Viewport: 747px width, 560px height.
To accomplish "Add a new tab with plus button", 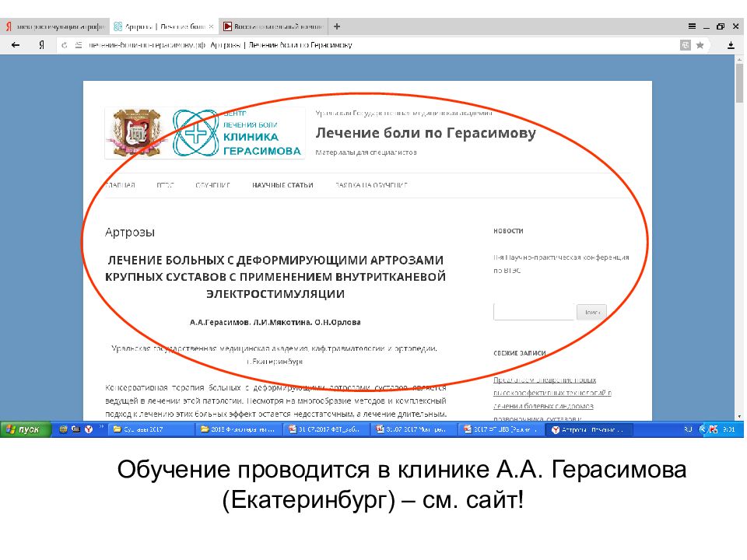I will pyautogui.click(x=337, y=26).
